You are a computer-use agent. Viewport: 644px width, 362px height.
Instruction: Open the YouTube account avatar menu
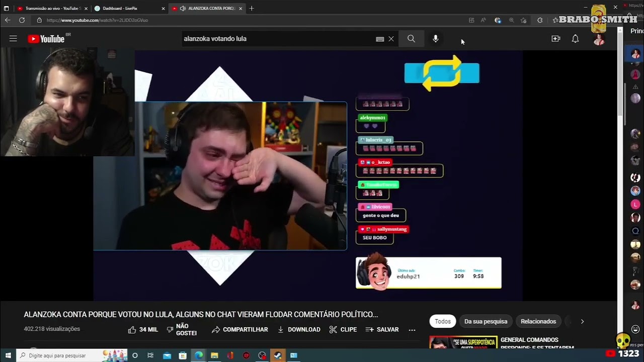click(x=599, y=39)
